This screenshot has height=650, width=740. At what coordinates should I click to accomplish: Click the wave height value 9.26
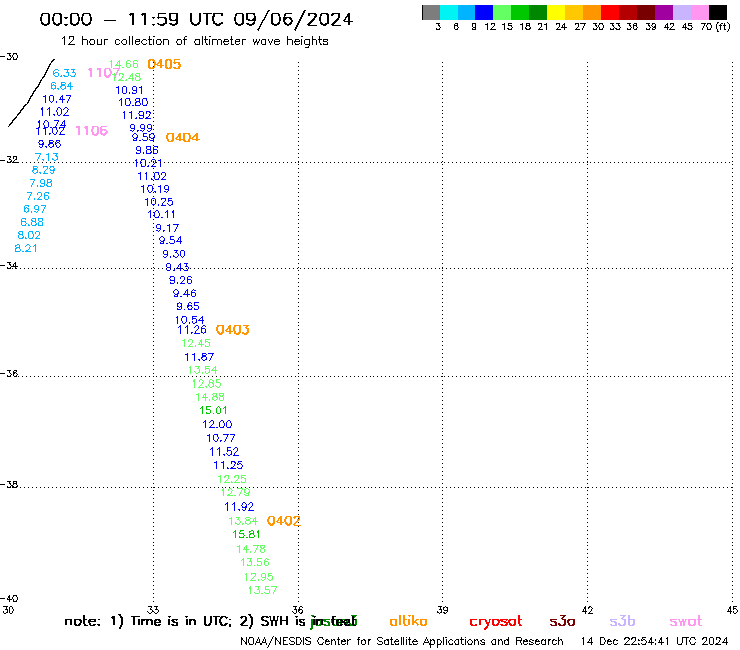coord(181,280)
